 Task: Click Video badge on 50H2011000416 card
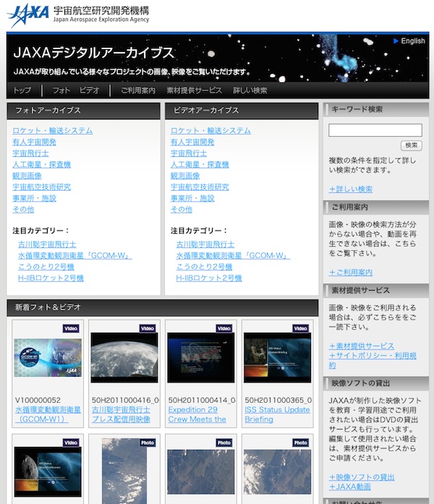click(148, 328)
